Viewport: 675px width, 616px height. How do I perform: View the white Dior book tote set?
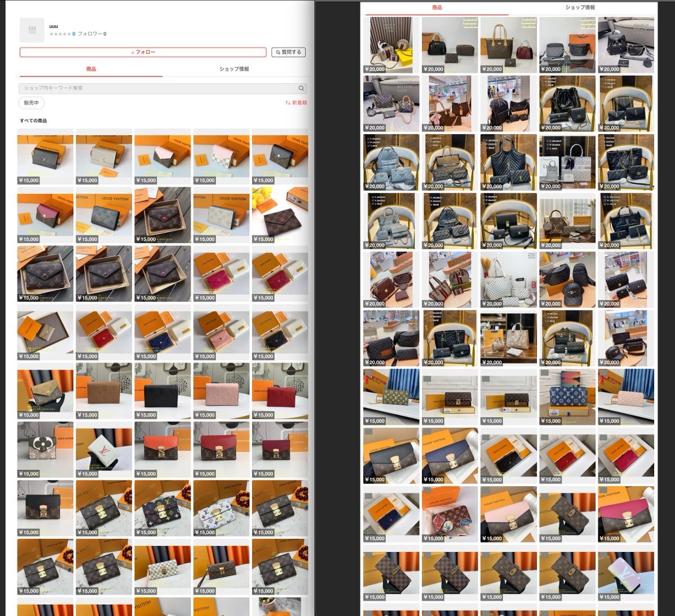pos(567,162)
